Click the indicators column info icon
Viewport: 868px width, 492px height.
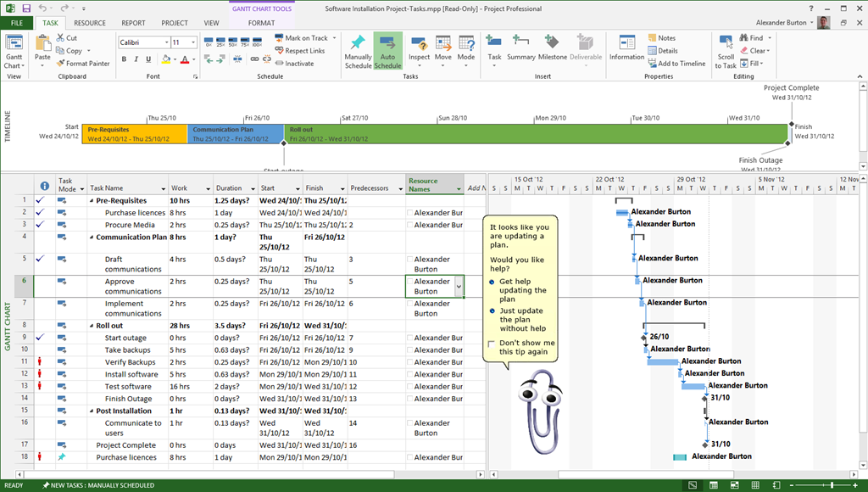click(x=45, y=186)
